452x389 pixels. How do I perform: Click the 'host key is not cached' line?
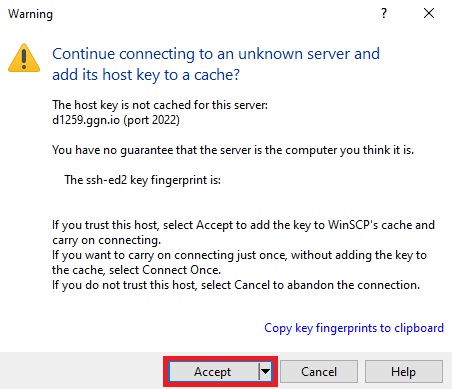[x=160, y=105]
